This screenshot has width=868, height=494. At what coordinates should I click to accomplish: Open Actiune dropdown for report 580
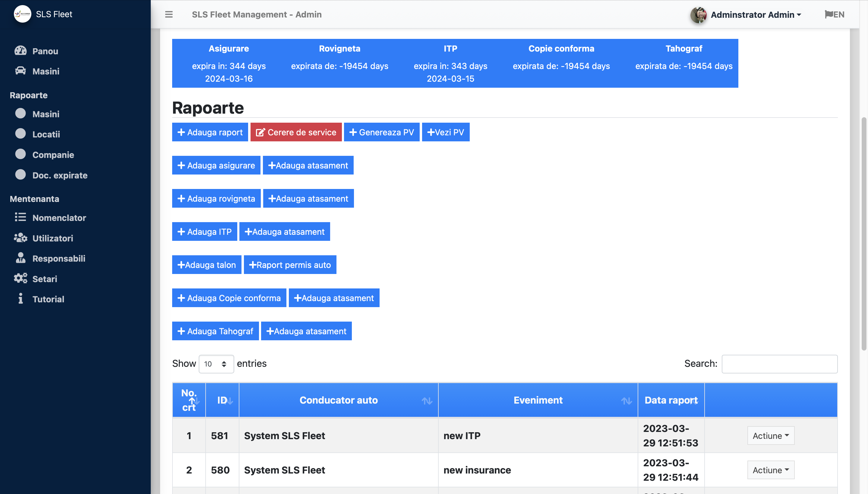click(770, 470)
